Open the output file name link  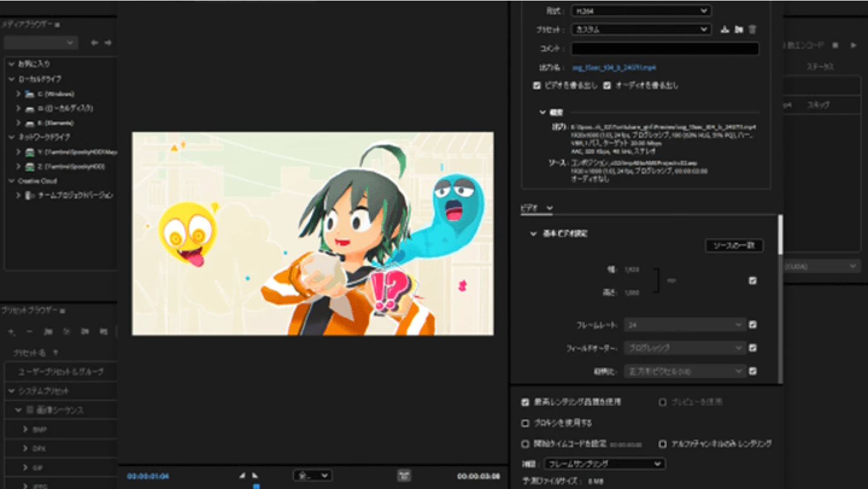[614, 68]
